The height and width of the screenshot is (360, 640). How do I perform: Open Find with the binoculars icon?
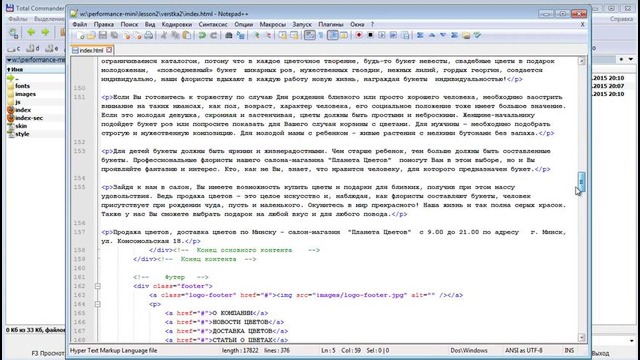229,35
